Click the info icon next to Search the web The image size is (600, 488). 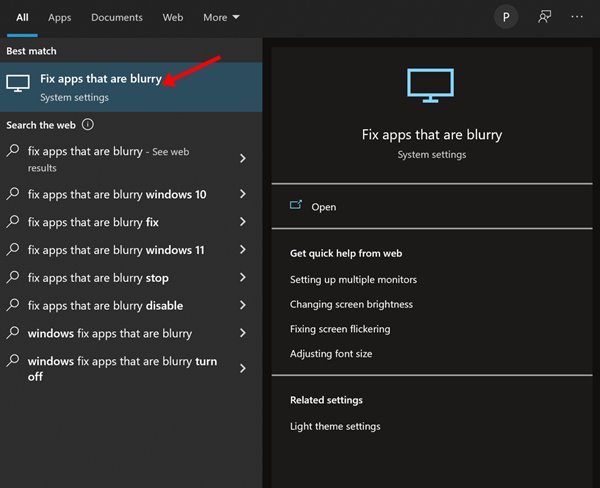(x=88, y=125)
